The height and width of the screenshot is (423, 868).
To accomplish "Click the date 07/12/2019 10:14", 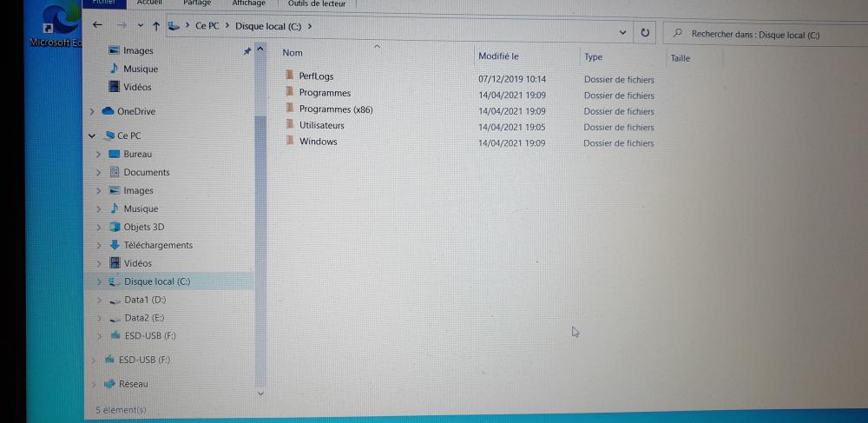I will (x=512, y=79).
